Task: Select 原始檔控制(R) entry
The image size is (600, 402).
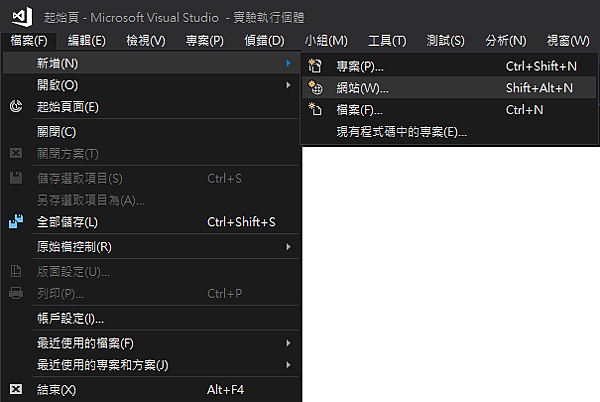Action: click(x=151, y=247)
